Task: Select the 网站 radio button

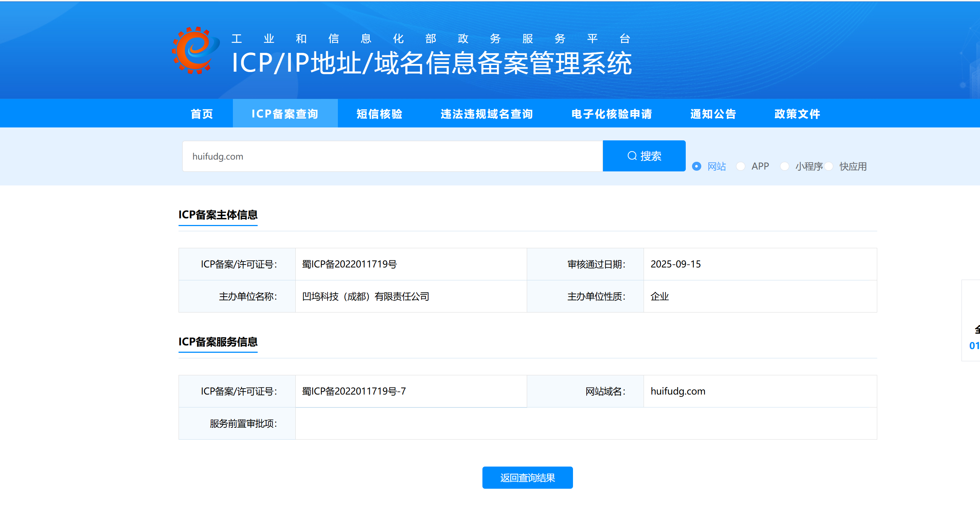Action: point(696,167)
